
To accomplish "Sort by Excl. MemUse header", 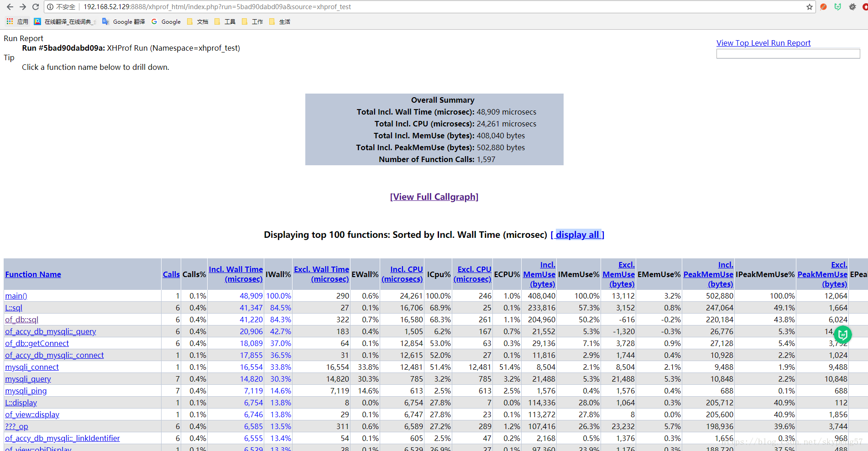I will click(619, 274).
